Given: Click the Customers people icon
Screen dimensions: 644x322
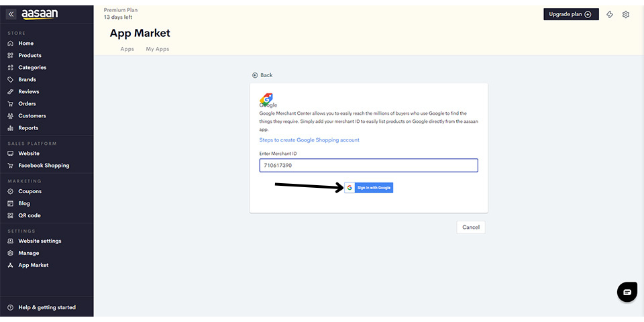Looking at the screenshot, I should (x=11, y=116).
